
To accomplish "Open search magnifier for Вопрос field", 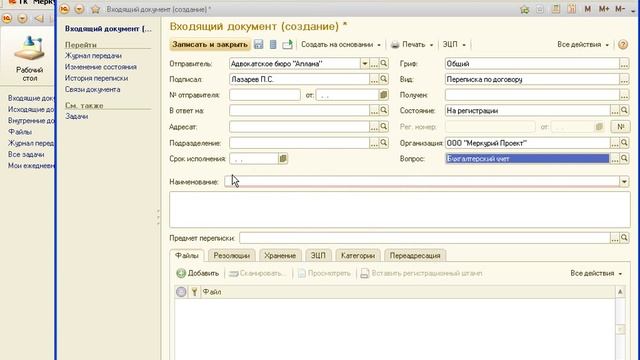I will (x=624, y=158).
